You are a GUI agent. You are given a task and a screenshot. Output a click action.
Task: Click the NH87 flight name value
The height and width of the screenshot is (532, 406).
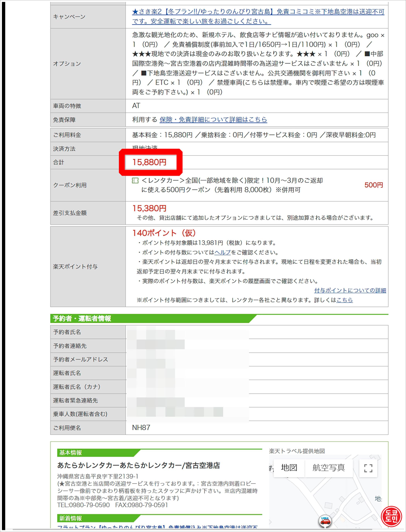coord(141,428)
